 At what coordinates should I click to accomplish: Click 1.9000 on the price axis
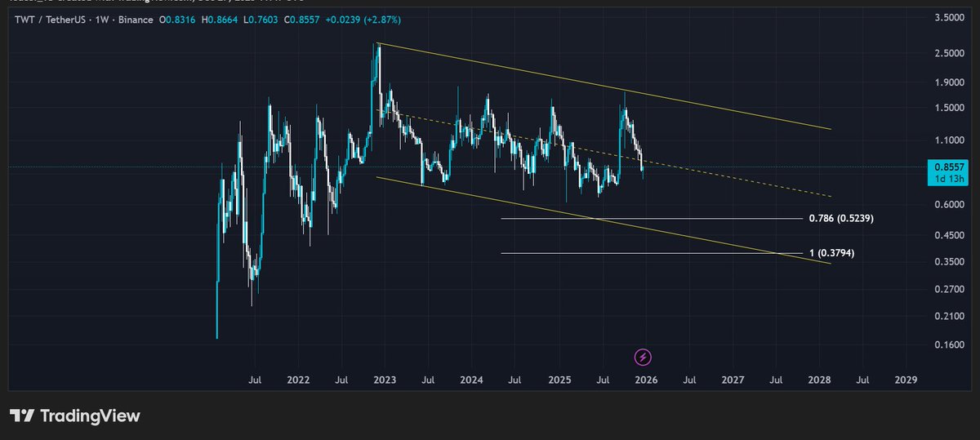click(x=948, y=82)
